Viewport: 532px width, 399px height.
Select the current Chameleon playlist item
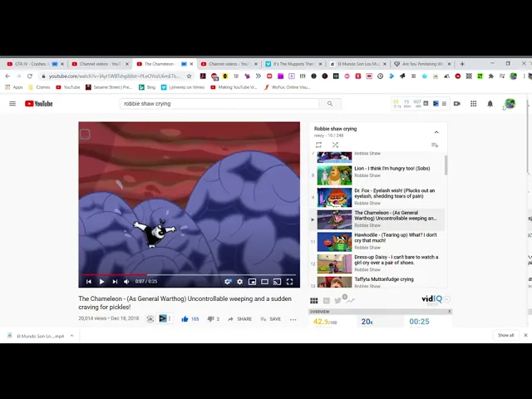pos(378,219)
